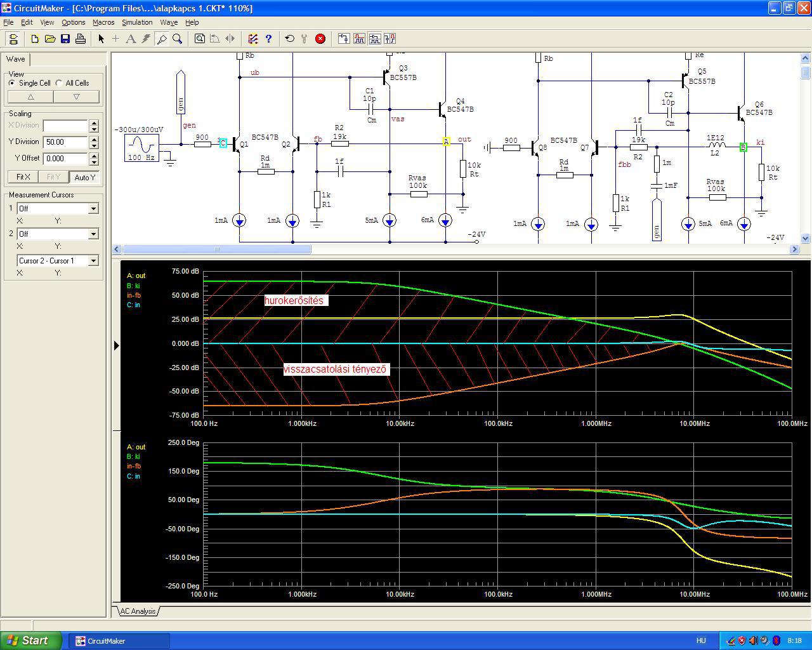Click the blue question mark Help icon
The image size is (812, 650).
(x=268, y=39)
